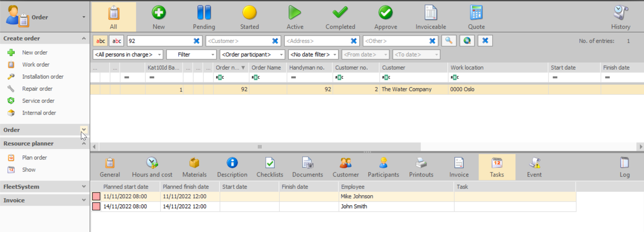This screenshot has height=232, width=644.
Task: Open the Materials tab
Action: [195, 167]
